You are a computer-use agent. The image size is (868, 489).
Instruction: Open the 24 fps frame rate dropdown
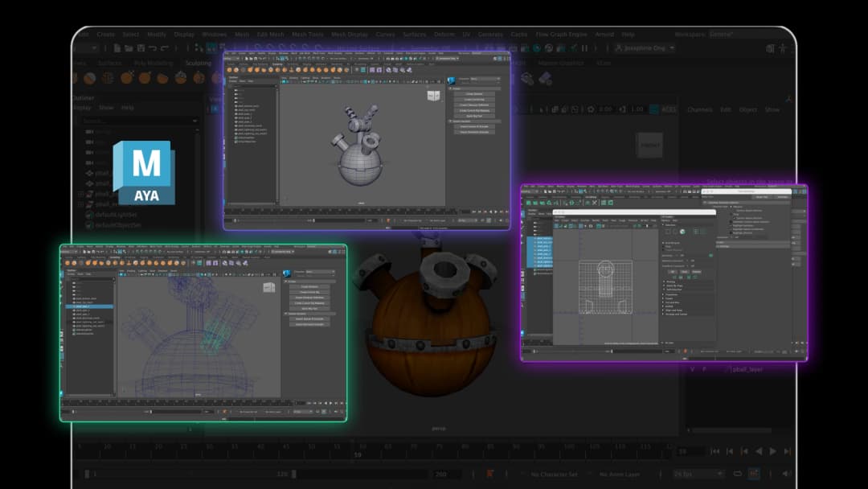click(x=698, y=474)
